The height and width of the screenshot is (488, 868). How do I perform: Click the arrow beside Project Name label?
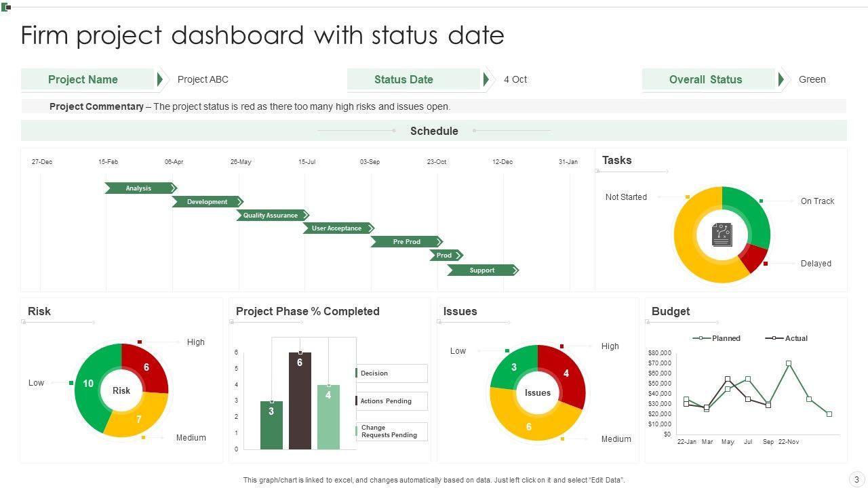(x=160, y=79)
